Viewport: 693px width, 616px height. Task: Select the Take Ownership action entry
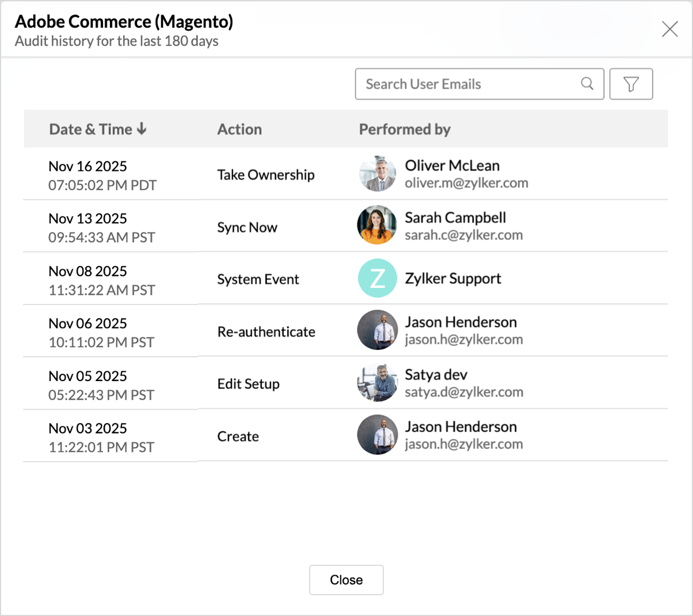266,175
